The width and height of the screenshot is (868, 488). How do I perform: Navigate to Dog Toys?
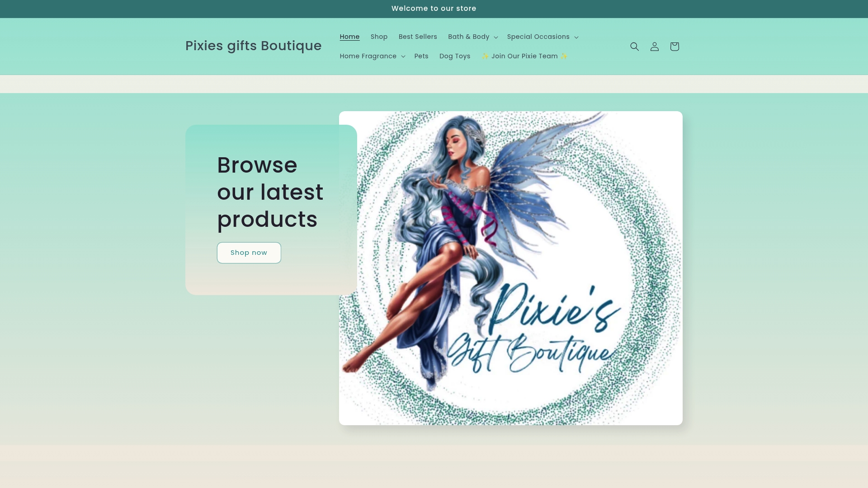455,56
